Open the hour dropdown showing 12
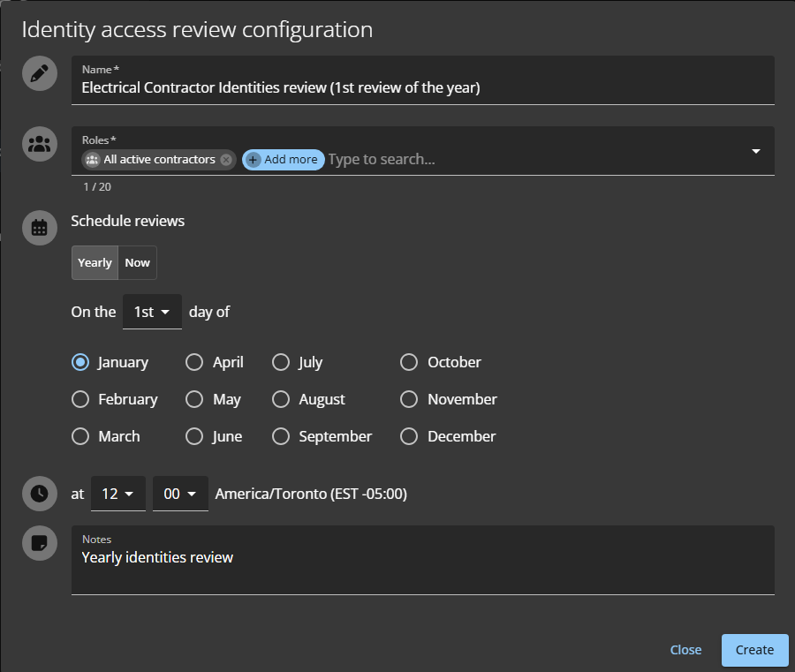The image size is (795, 672). tap(117, 494)
